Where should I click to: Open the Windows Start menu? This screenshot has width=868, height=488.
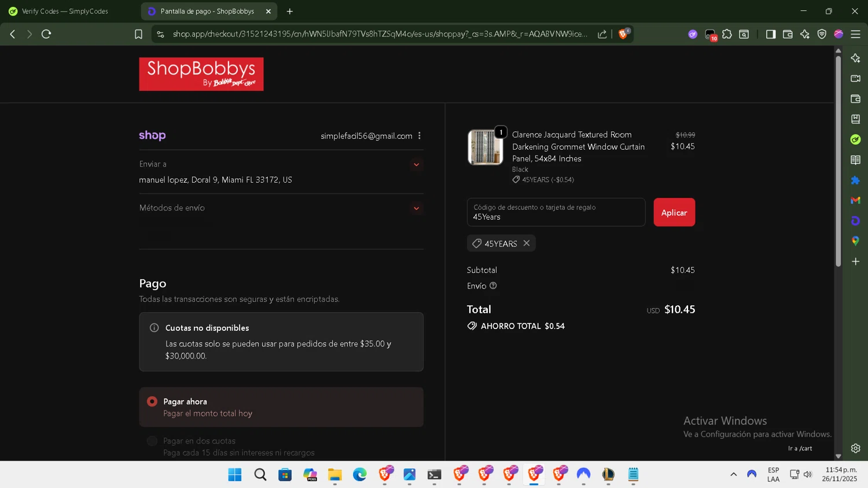(235, 475)
